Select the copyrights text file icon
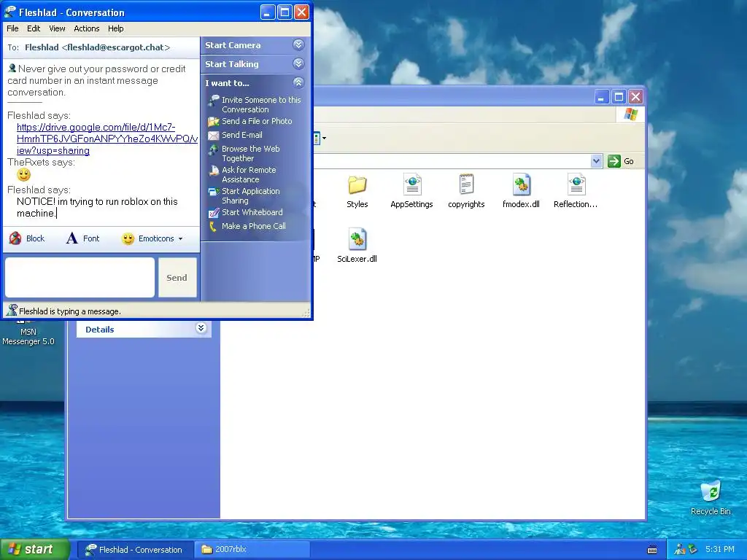The width and height of the screenshot is (747, 560). coord(466,184)
